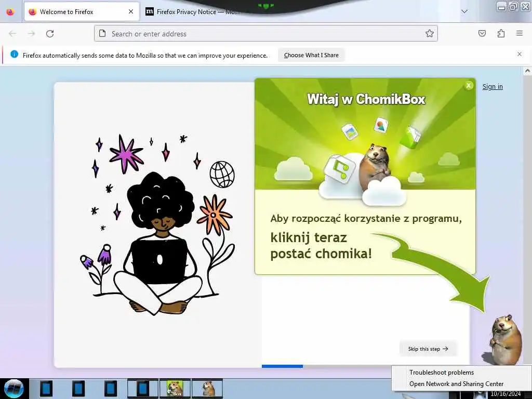Go back to the previous page

[x=12, y=34]
